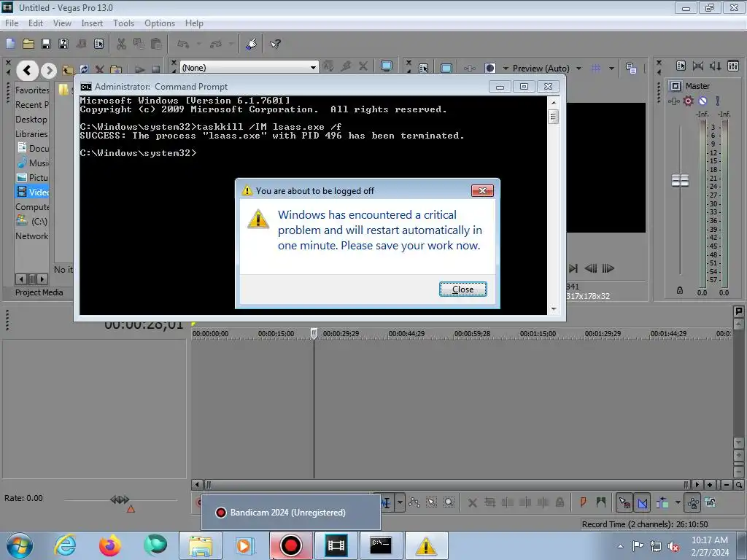The height and width of the screenshot is (560, 747).
Task: Select the Selection edit tool icon
Action: (432, 502)
